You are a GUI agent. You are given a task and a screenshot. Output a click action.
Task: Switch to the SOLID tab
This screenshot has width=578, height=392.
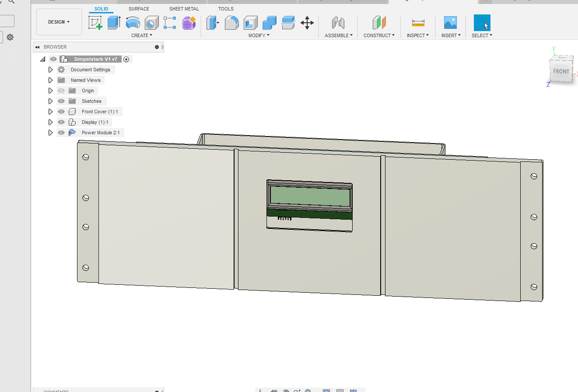(x=102, y=9)
